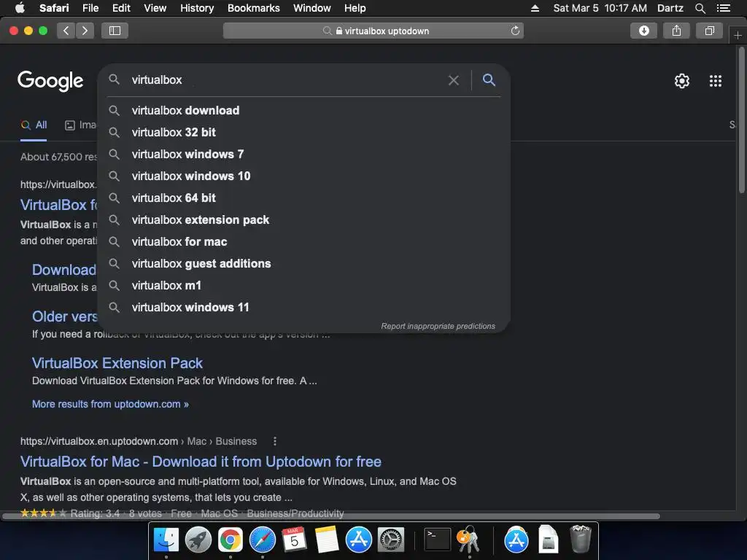747x560 pixels.
Task: Open Notes from the Dock
Action: pos(326,540)
